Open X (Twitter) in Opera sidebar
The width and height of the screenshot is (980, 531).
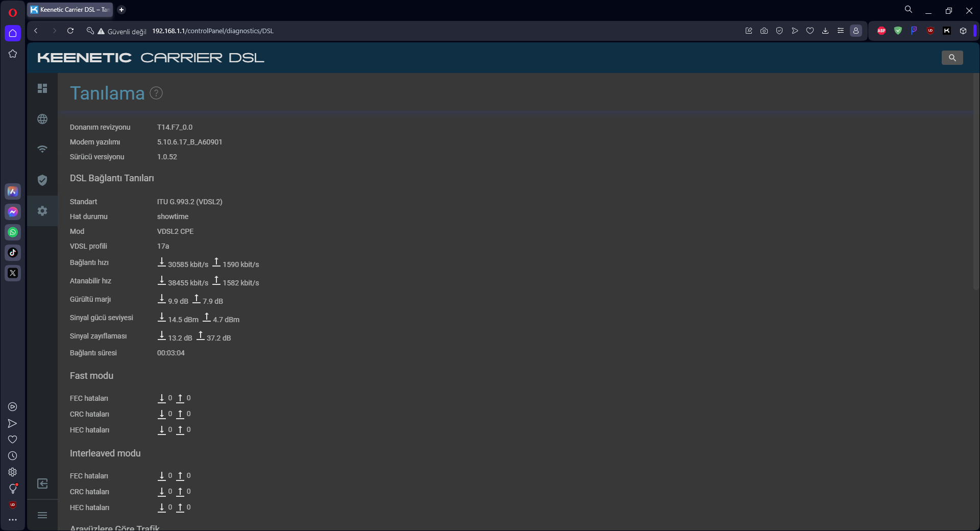pyautogui.click(x=13, y=273)
